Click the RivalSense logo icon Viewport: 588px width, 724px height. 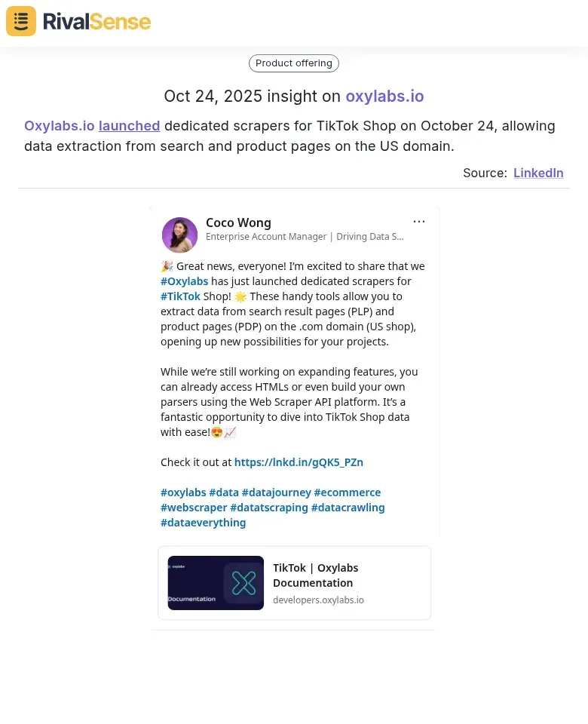click(21, 21)
